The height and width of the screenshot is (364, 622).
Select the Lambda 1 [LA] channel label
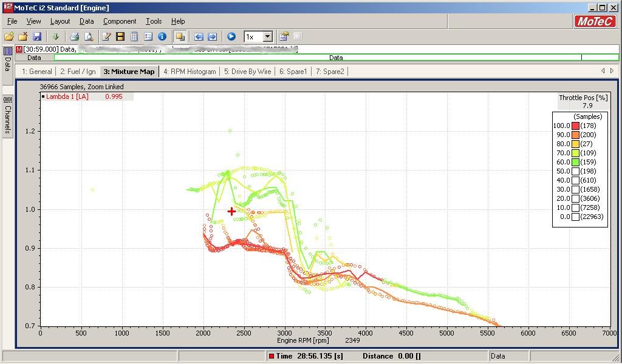pyautogui.click(x=67, y=96)
